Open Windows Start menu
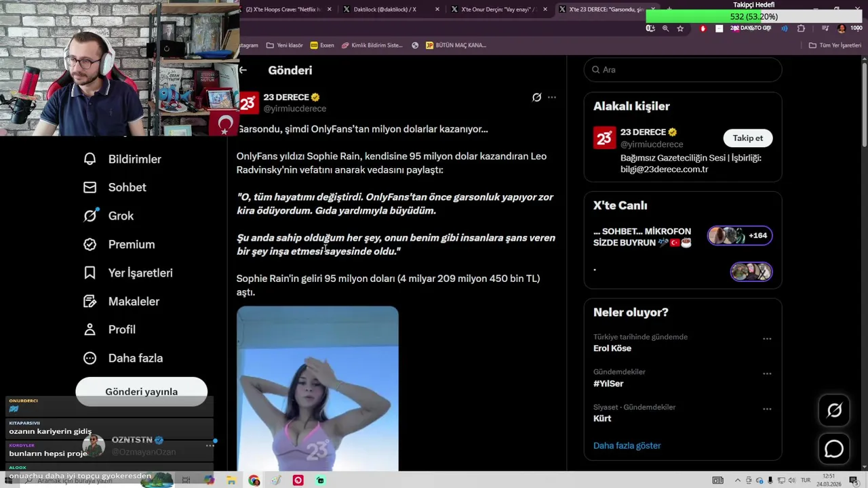Screen dimensions: 868x488 (9, 480)
